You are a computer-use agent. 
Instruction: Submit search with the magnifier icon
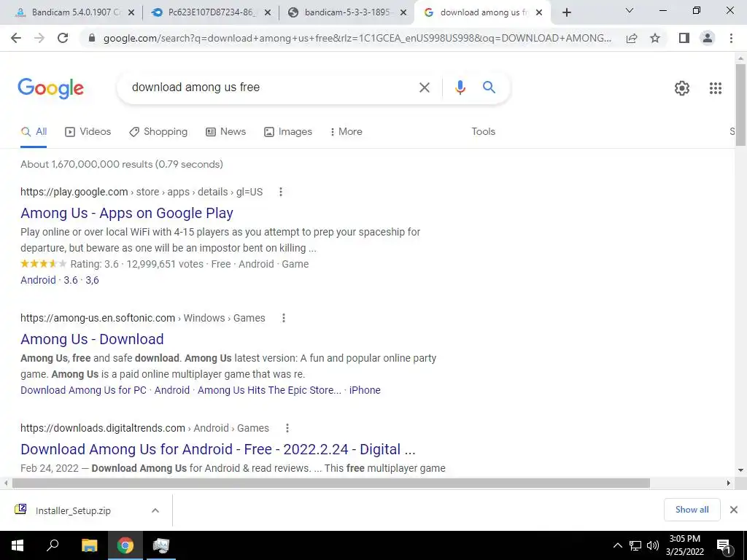click(x=489, y=87)
